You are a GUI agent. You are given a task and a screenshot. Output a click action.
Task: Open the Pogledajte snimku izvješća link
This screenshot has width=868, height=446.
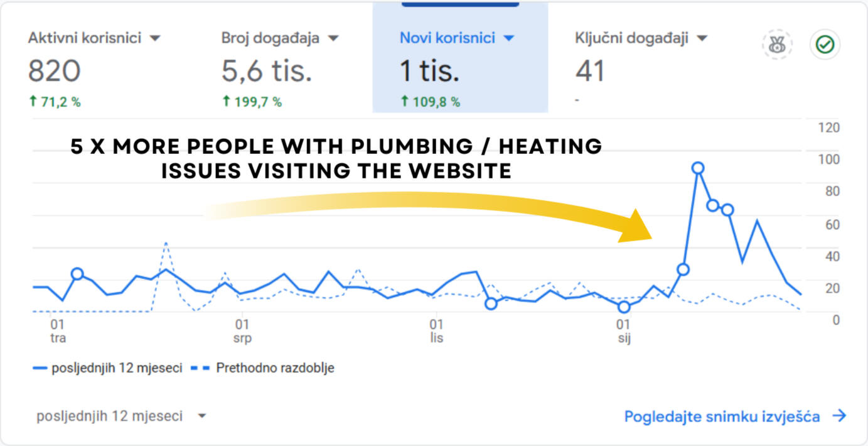pyautogui.click(x=722, y=416)
